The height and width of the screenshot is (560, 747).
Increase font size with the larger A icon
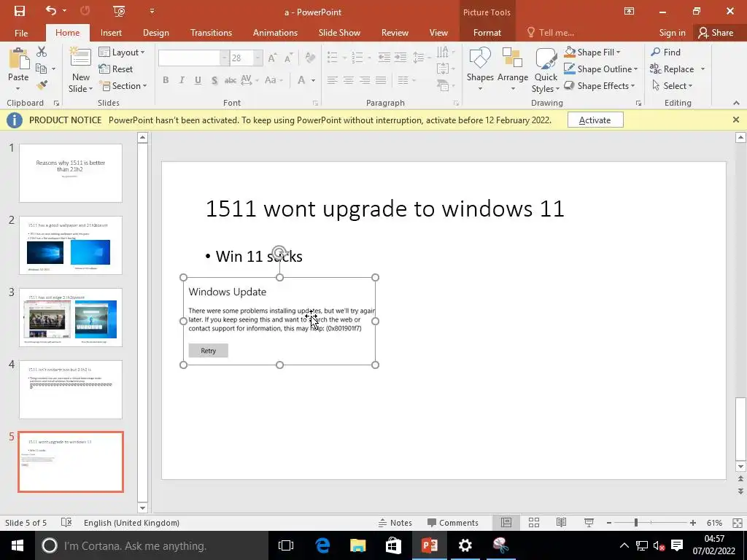point(272,58)
